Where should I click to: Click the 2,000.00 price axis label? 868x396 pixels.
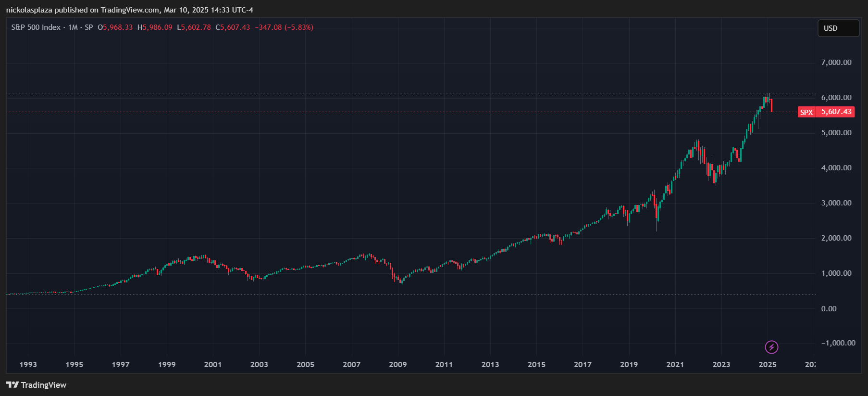(836, 238)
